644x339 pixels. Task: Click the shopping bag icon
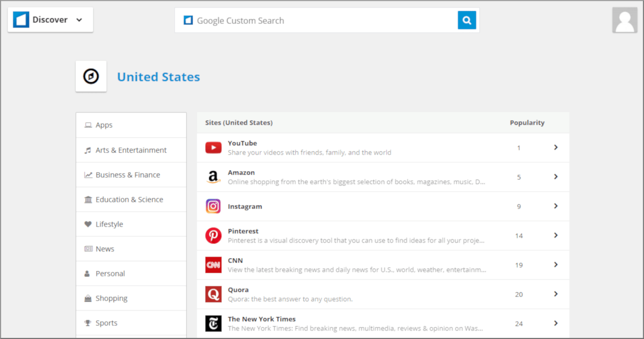click(88, 298)
